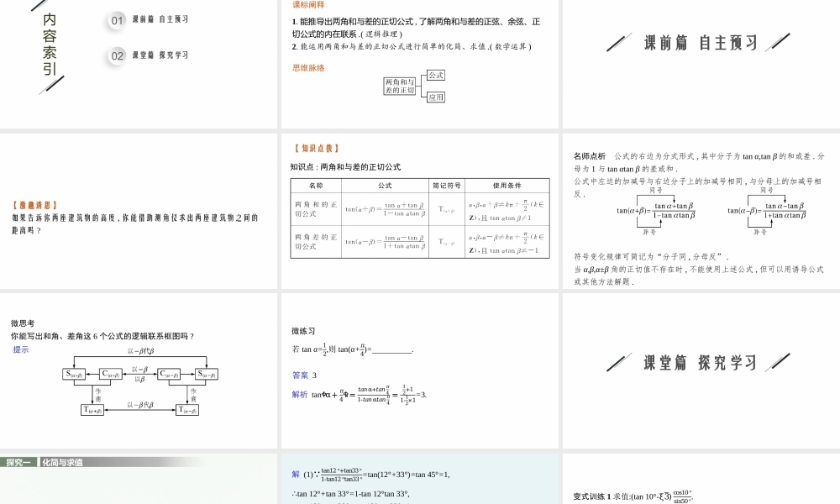Click the 应用 box in the 思维脉络 diagram
The height and width of the screenshot is (504, 840).
point(437,97)
